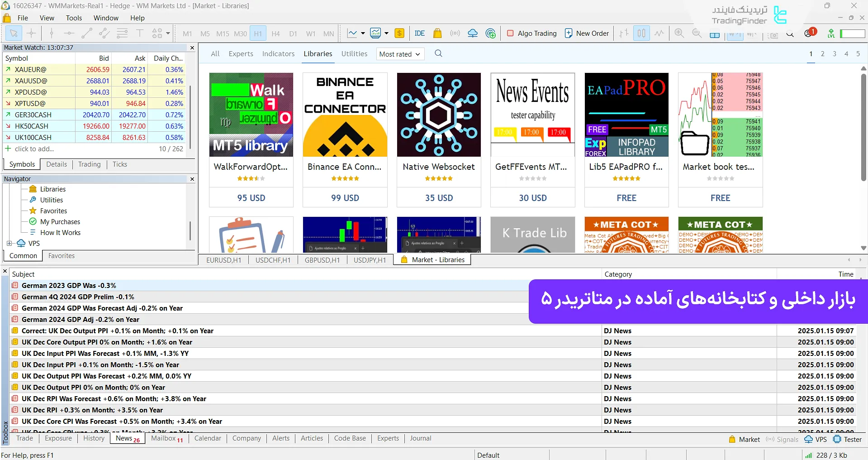This screenshot has height=460, width=868.
Task: Toggle Algo Trading on
Action: coord(531,33)
